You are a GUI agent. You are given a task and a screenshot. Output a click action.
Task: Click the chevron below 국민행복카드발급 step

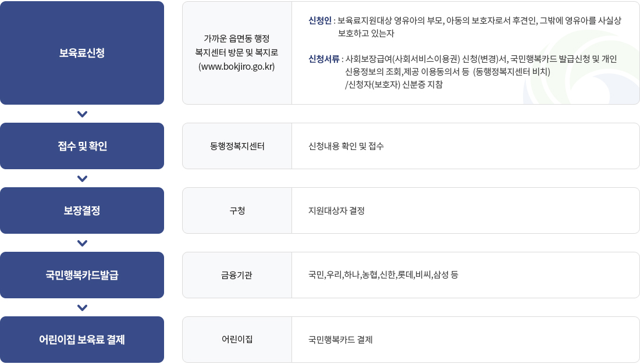coord(82,308)
